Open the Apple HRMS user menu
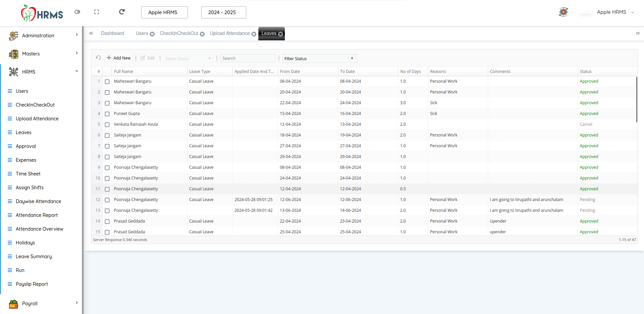 [x=615, y=12]
